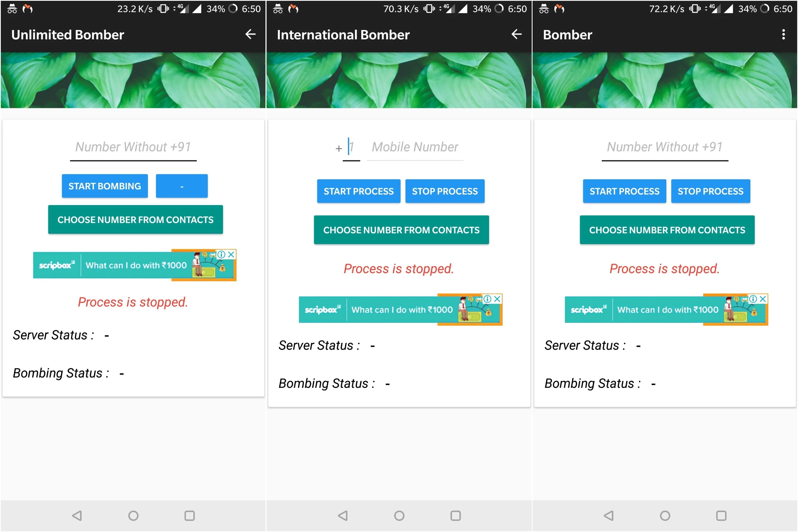Close the scripbox ad in Unlimited Bomber
Viewport: 798px width, 532px height.
(231, 255)
